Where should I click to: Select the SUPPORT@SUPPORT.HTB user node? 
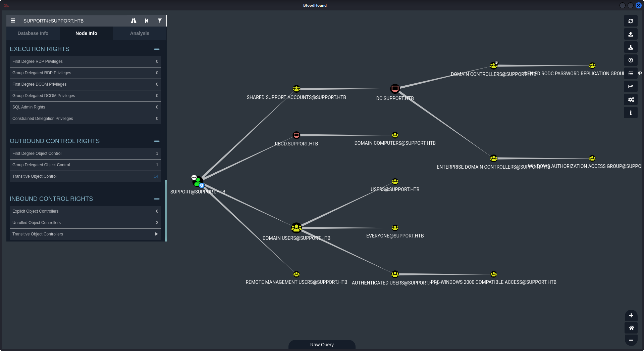(x=198, y=181)
